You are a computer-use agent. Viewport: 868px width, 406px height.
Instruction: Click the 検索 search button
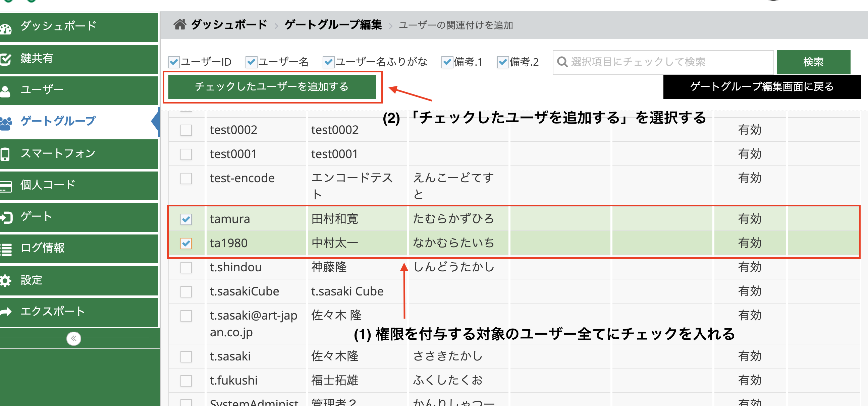(813, 62)
